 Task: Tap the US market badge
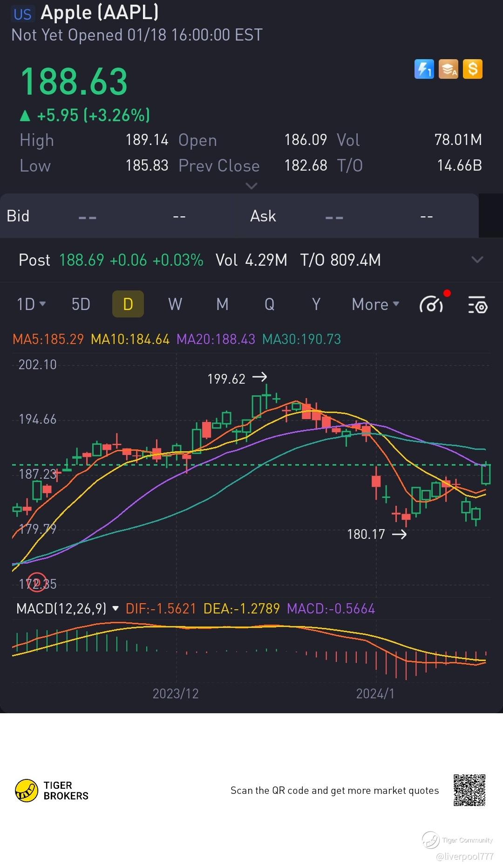[x=22, y=14]
